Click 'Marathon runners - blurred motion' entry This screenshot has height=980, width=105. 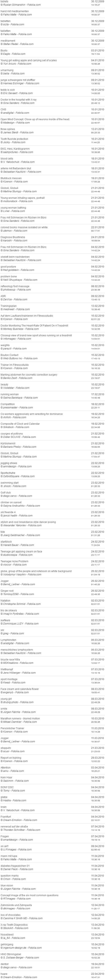pyautogui.click(x=20, y=719)
